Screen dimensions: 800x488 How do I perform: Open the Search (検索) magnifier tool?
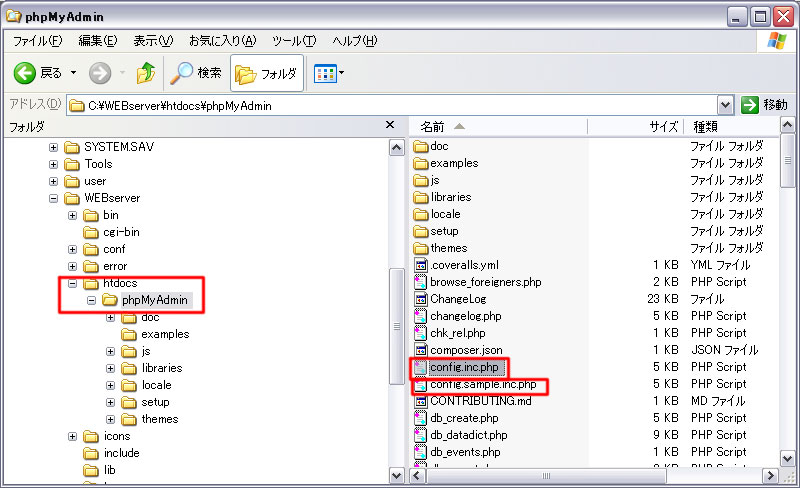196,73
